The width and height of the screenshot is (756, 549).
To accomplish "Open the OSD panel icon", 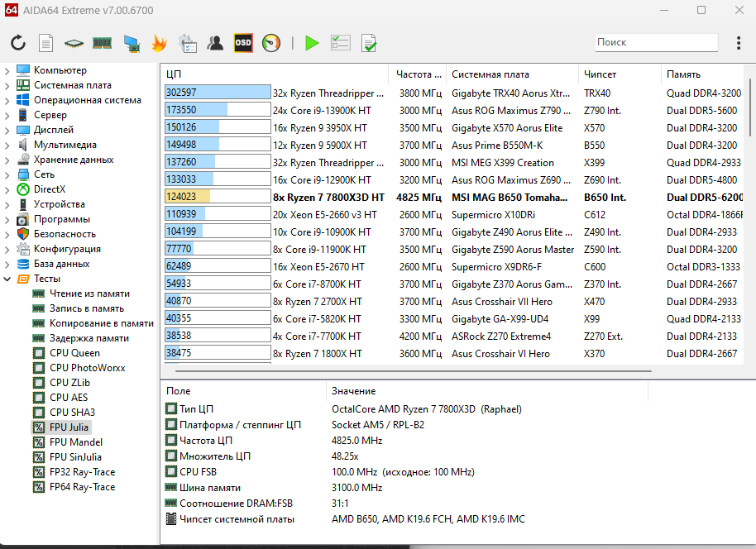I will [243, 43].
